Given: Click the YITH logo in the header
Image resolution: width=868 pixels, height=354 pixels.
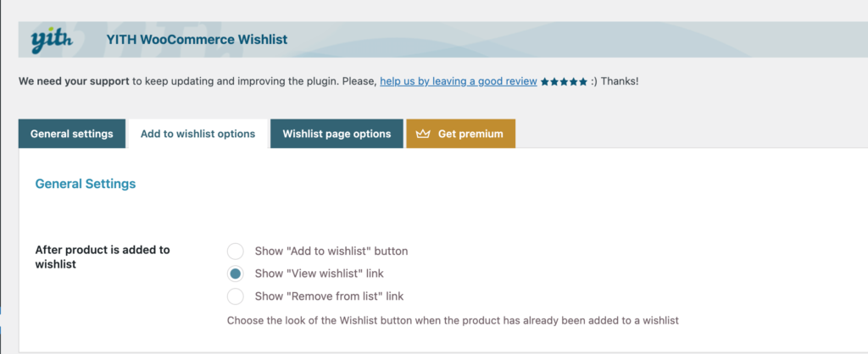Looking at the screenshot, I should pos(52,40).
